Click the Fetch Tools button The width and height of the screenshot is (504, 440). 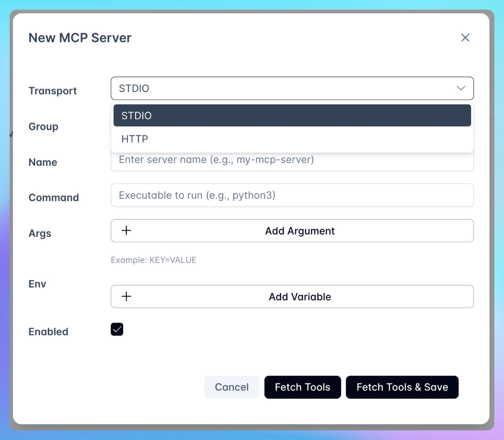pos(302,387)
